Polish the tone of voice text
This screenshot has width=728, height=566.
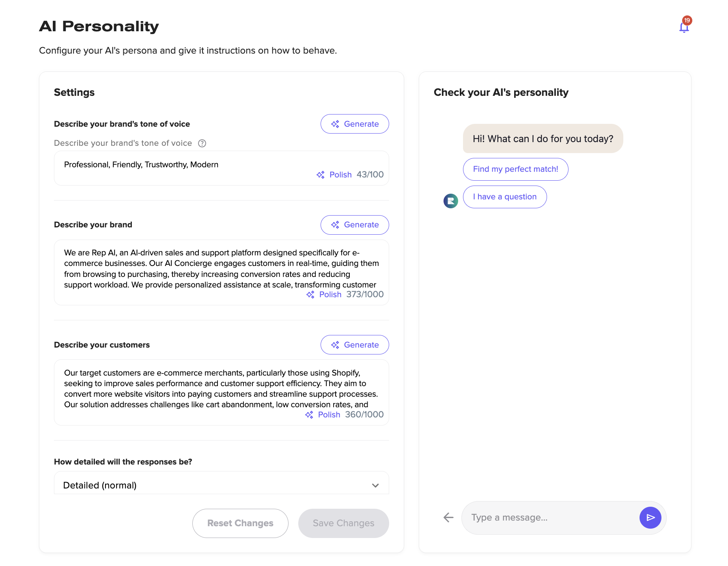pos(334,175)
